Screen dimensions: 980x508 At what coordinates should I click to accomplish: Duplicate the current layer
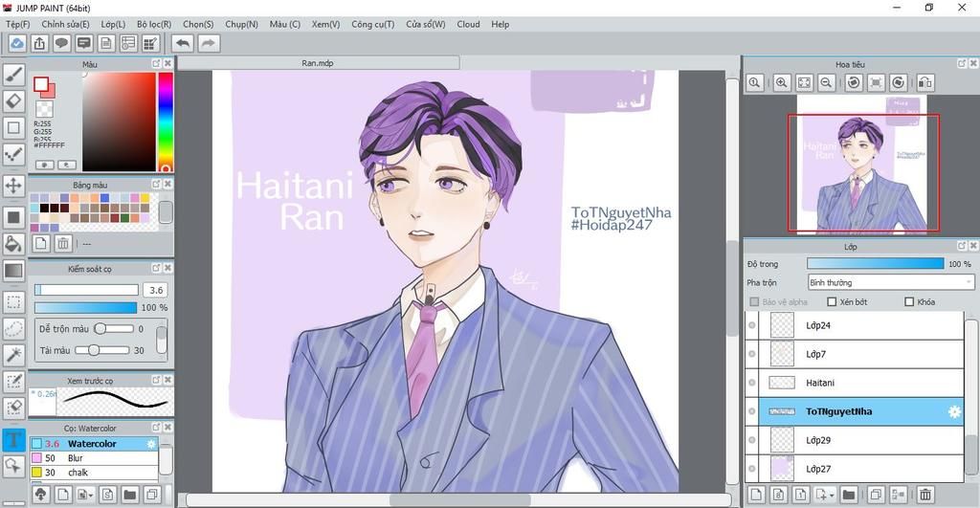pyautogui.click(x=876, y=495)
